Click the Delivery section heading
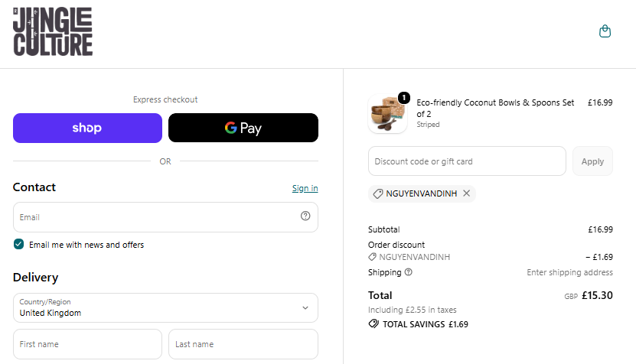This screenshot has height=364, width=636. point(36,278)
